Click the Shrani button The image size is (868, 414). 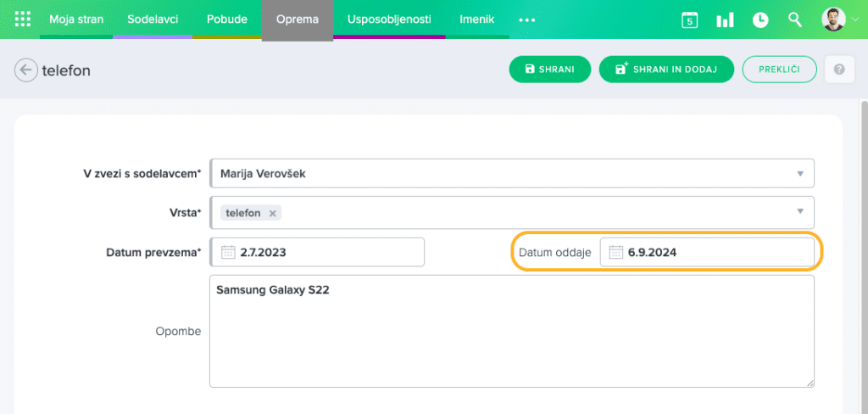tap(549, 70)
